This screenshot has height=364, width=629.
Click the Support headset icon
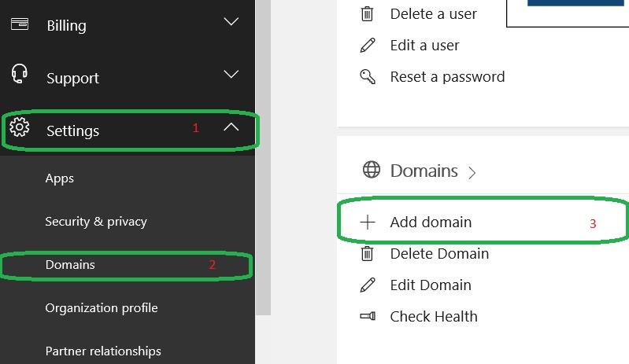[x=20, y=75]
